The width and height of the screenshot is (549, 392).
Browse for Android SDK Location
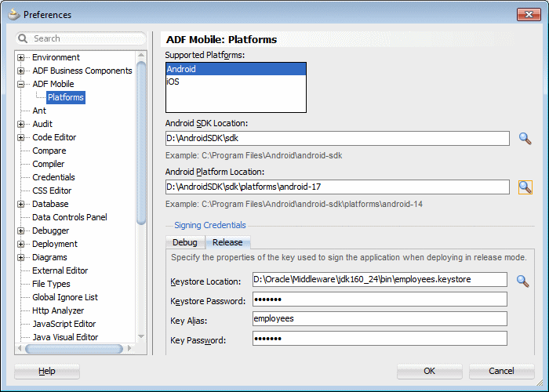[525, 139]
